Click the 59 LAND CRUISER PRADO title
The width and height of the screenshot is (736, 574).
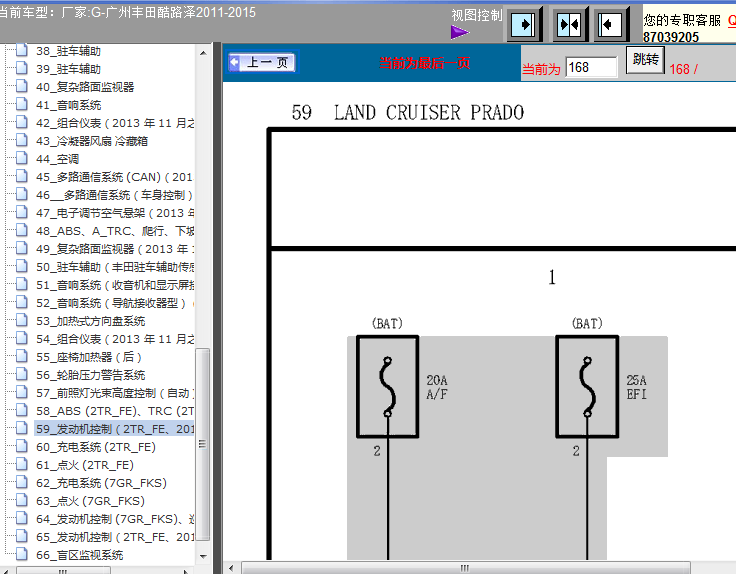tap(407, 113)
